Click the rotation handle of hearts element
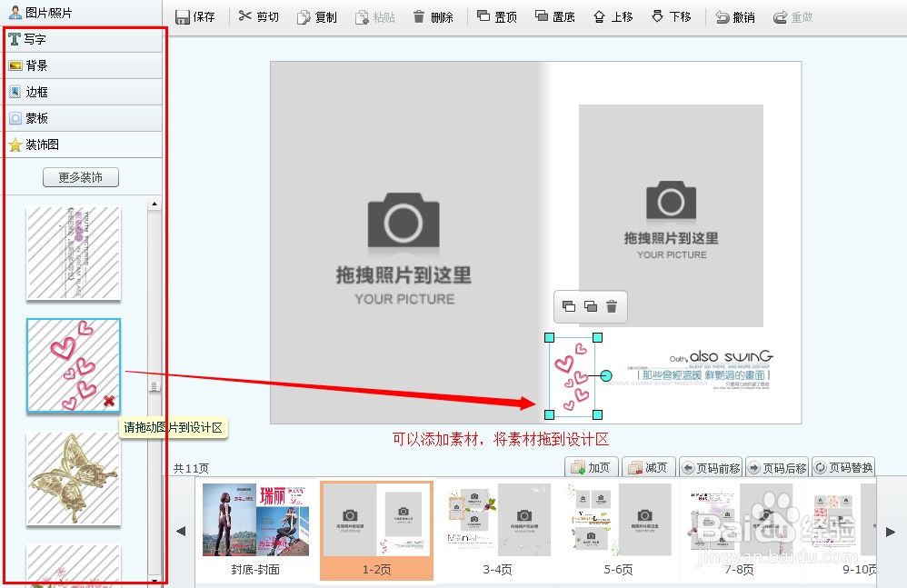The width and height of the screenshot is (907, 588). [x=605, y=376]
